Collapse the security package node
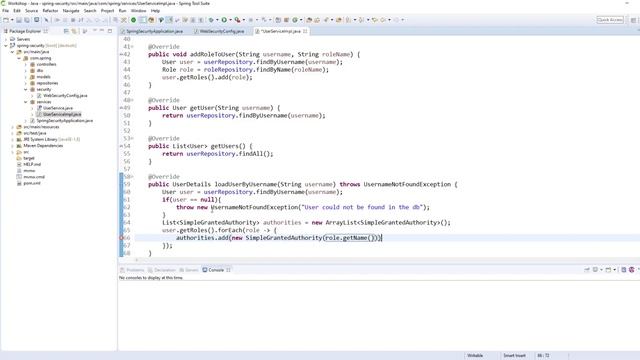The image size is (640, 360). 25,89
